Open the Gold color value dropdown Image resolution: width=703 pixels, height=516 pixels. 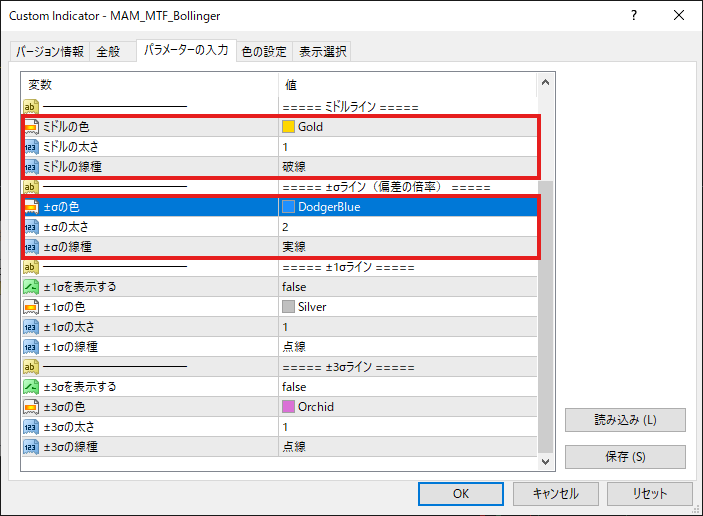pos(408,127)
